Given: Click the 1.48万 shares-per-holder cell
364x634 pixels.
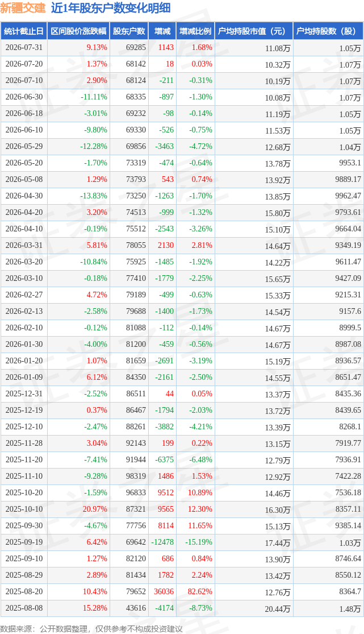Looking at the screenshot, I should 350,608.
